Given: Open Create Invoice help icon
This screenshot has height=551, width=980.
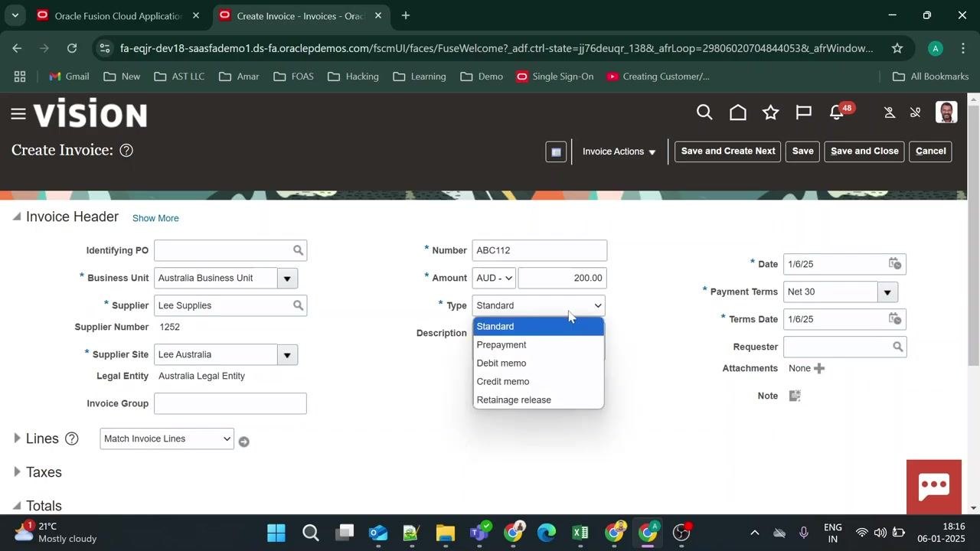Looking at the screenshot, I should (x=126, y=150).
